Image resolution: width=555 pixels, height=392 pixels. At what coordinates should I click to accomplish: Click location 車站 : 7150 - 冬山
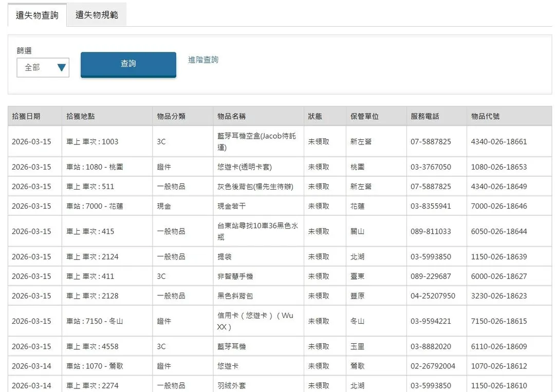click(95, 321)
